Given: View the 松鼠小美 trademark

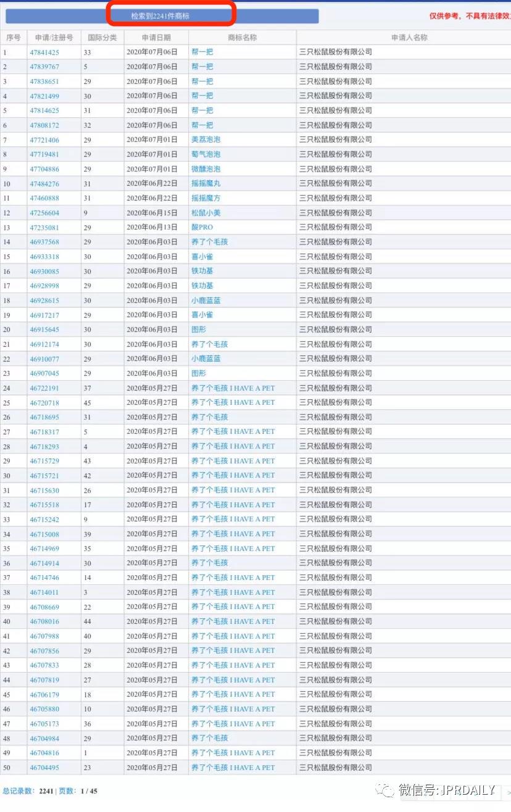Looking at the screenshot, I should coord(206,213).
